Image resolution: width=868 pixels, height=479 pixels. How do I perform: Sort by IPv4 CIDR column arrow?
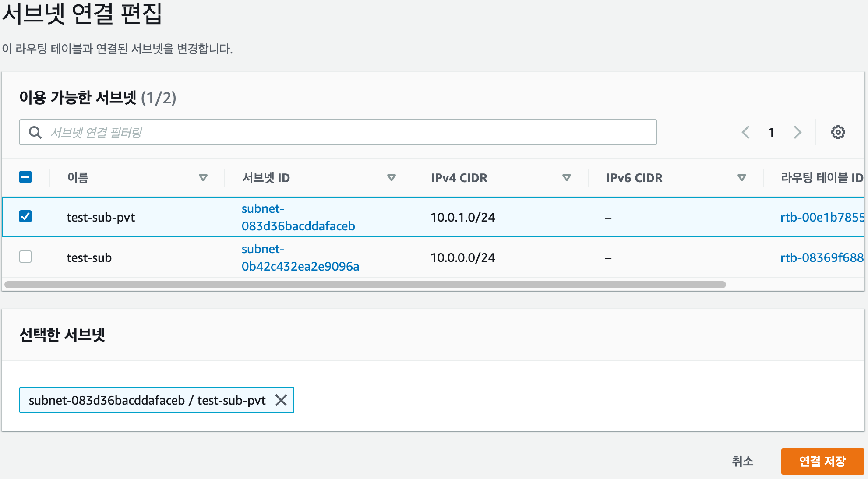click(566, 178)
